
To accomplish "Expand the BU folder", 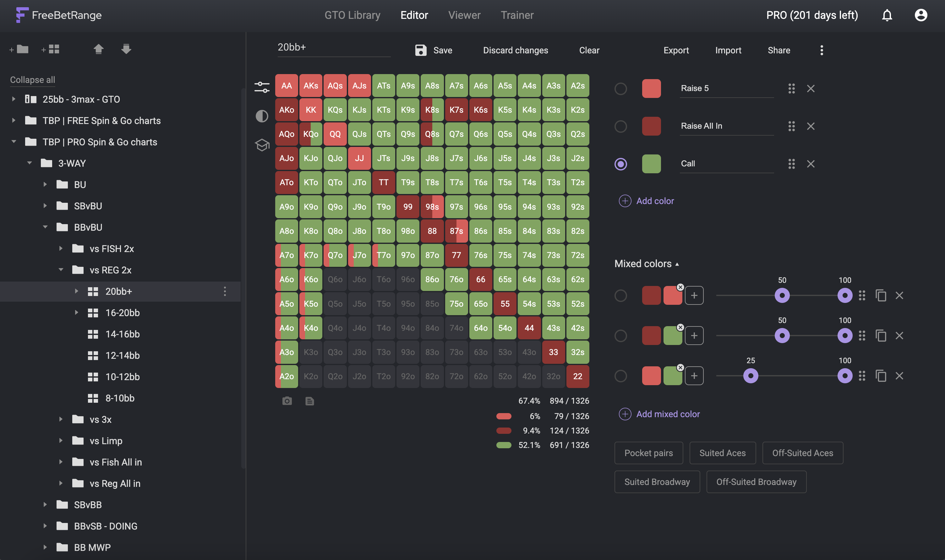I will pos(45,185).
